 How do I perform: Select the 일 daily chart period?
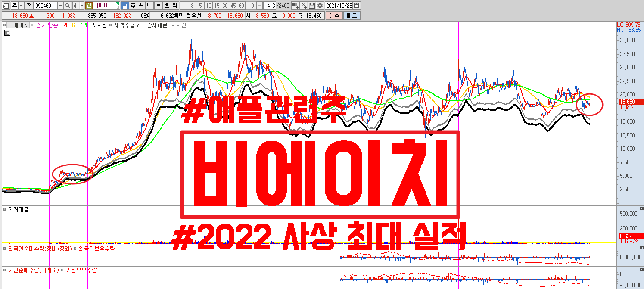point(124,6)
